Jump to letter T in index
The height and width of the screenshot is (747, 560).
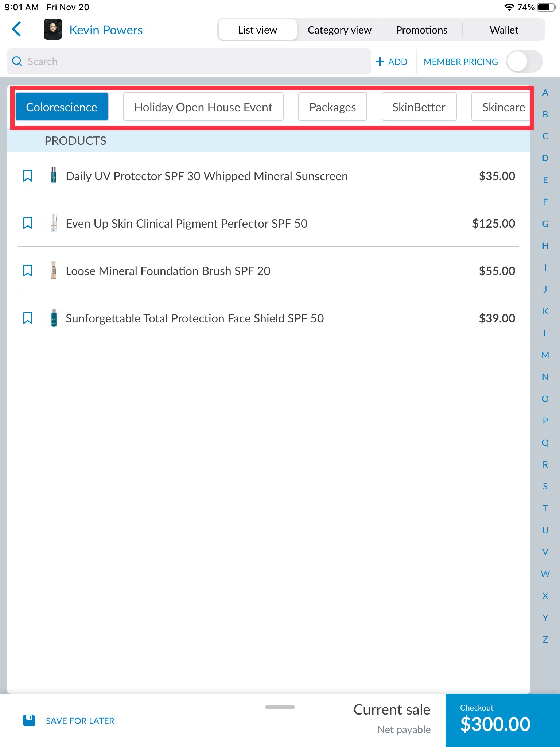[x=545, y=508]
